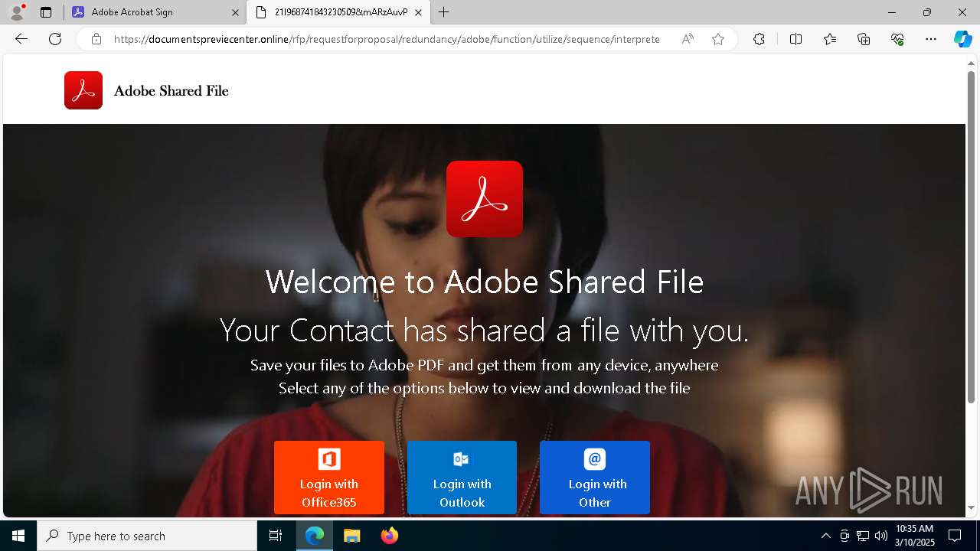The width and height of the screenshot is (980, 551).
Task: Click the vertical scrollbar thumb
Action: pos(972,237)
